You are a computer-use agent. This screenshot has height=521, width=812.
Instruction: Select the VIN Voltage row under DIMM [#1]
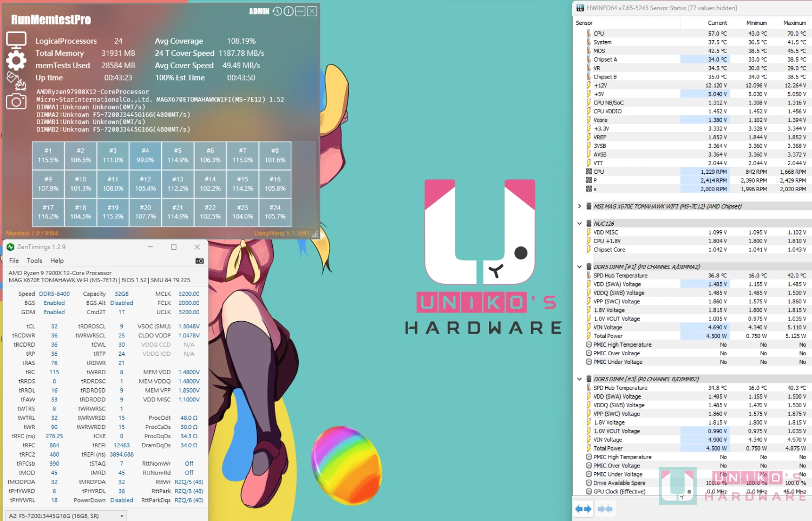[x=692, y=327]
